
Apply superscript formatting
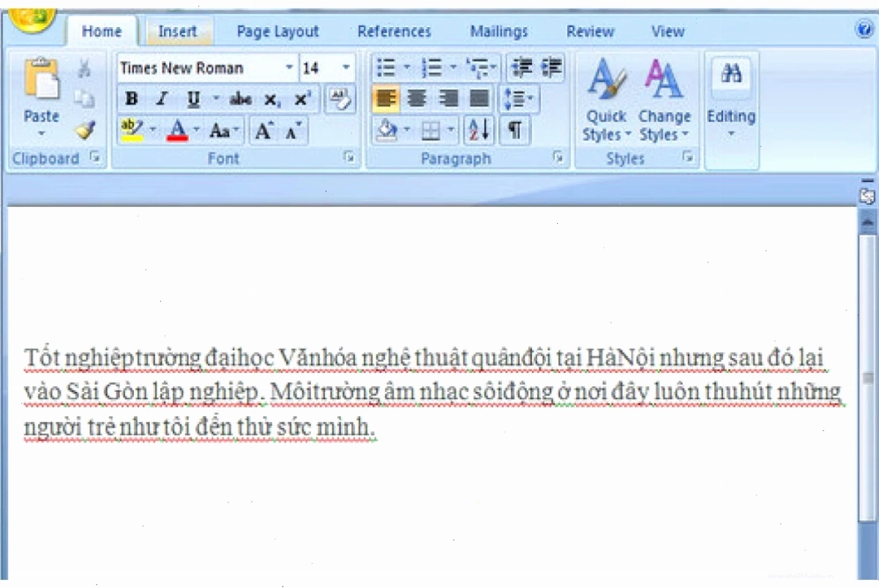point(302,100)
